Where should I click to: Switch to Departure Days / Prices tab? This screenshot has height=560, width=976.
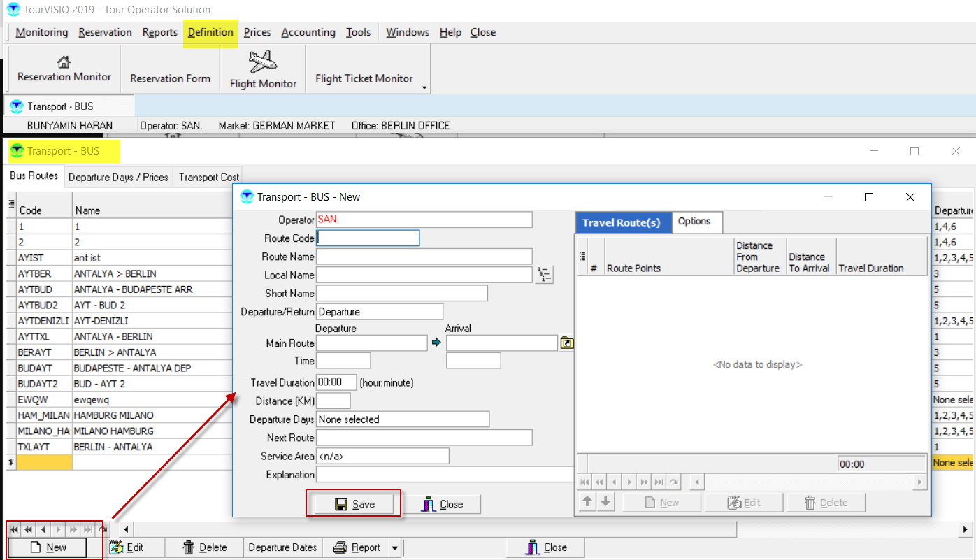118,178
